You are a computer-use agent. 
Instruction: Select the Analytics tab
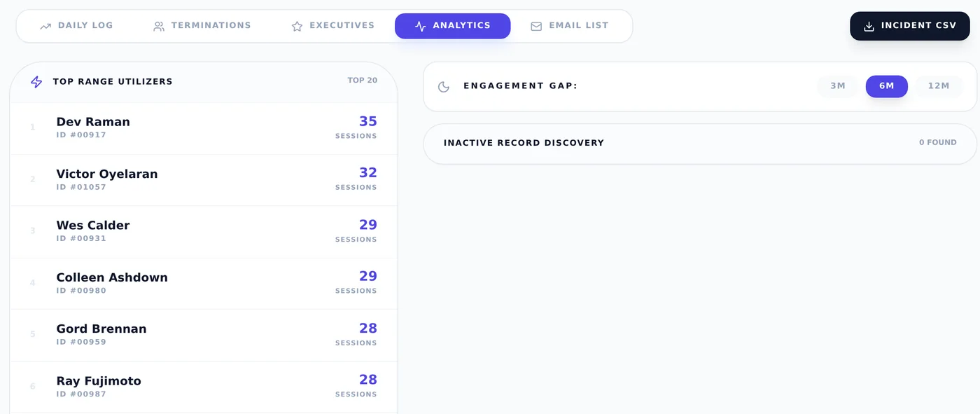[x=453, y=26]
